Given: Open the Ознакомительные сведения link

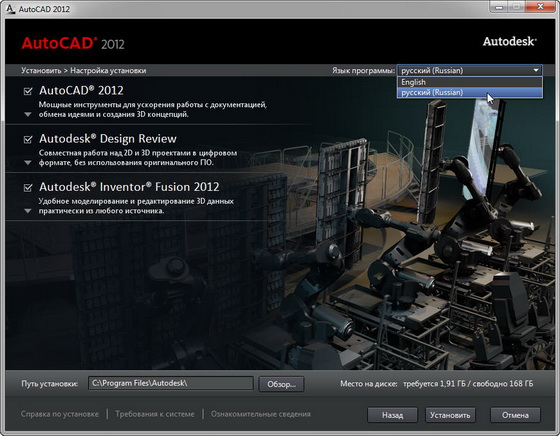Looking at the screenshot, I should click(261, 414).
